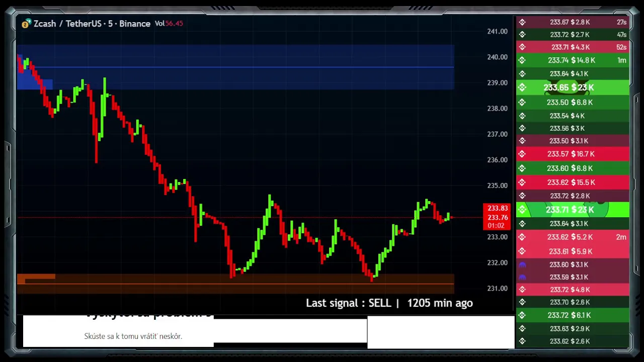Click the blue horizontal level line near 239.60
644x362 pixels.
(x=235, y=67)
